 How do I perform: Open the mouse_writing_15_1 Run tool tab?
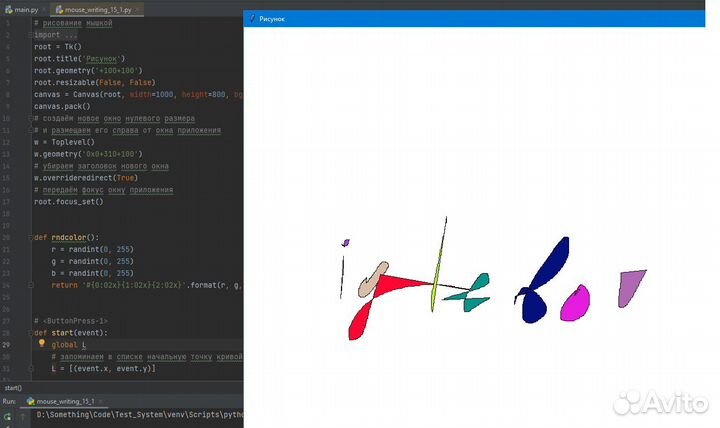(65, 401)
